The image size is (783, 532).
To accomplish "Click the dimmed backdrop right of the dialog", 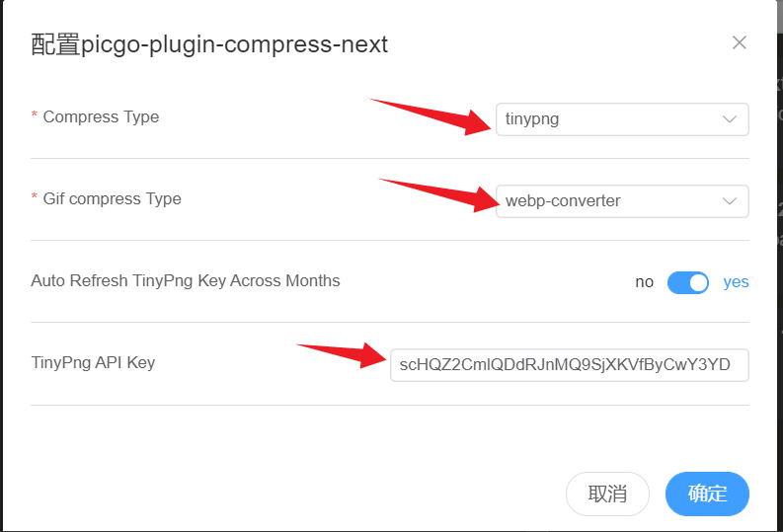I will pos(779,296).
